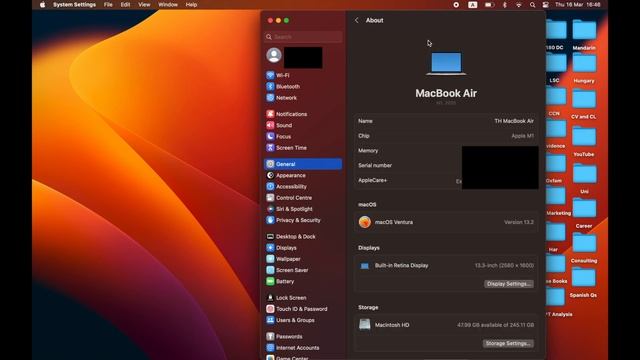Select General in the sidebar
The height and width of the screenshot is (360, 640).
(x=303, y=164)
